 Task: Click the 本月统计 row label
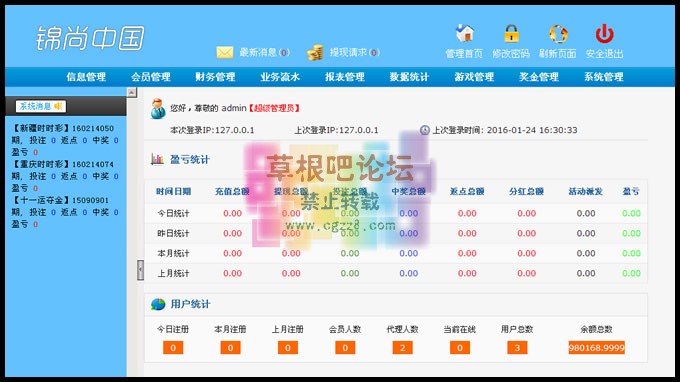[173, 253]
